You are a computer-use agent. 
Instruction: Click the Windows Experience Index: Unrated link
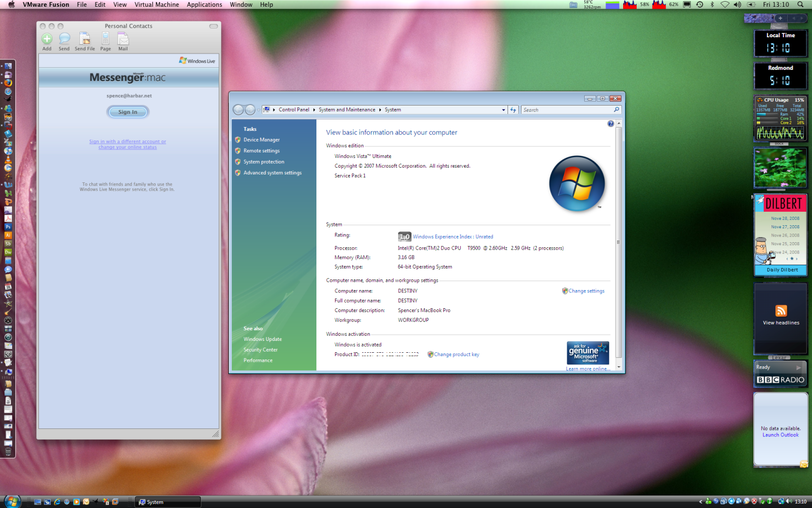pos(453,237)
